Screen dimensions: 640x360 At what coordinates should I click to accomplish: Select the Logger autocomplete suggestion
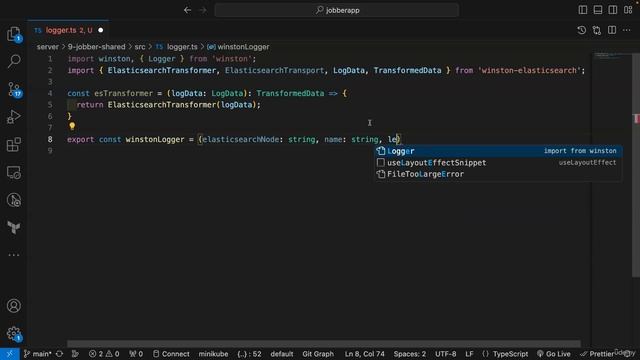pos(498,151)
